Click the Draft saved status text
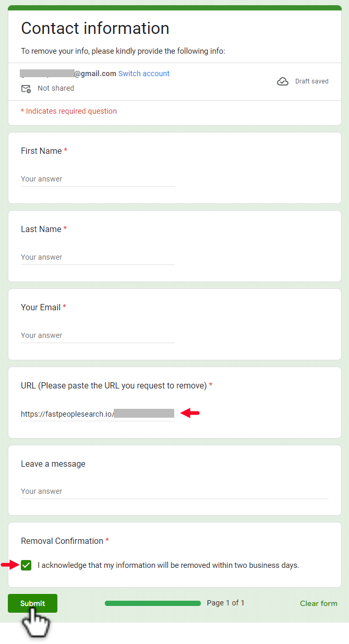 [x=311, y=81]
